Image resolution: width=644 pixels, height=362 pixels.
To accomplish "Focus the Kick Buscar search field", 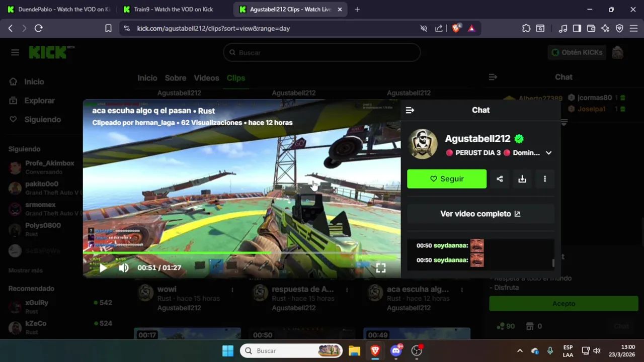I will (x=322, y=52).
